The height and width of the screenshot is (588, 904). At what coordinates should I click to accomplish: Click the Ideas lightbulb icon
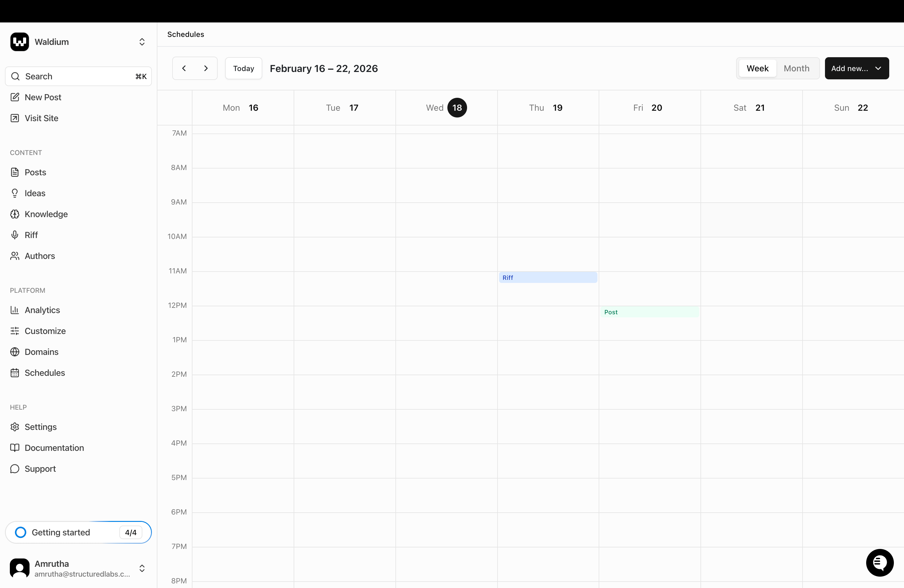click(x=15, y=193)
